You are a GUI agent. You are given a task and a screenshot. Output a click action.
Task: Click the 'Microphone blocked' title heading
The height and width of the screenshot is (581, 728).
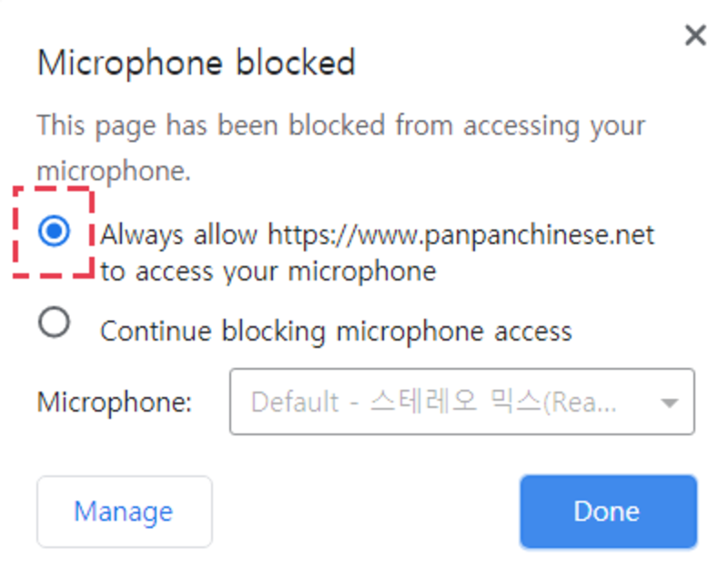[x=197, y=63]
